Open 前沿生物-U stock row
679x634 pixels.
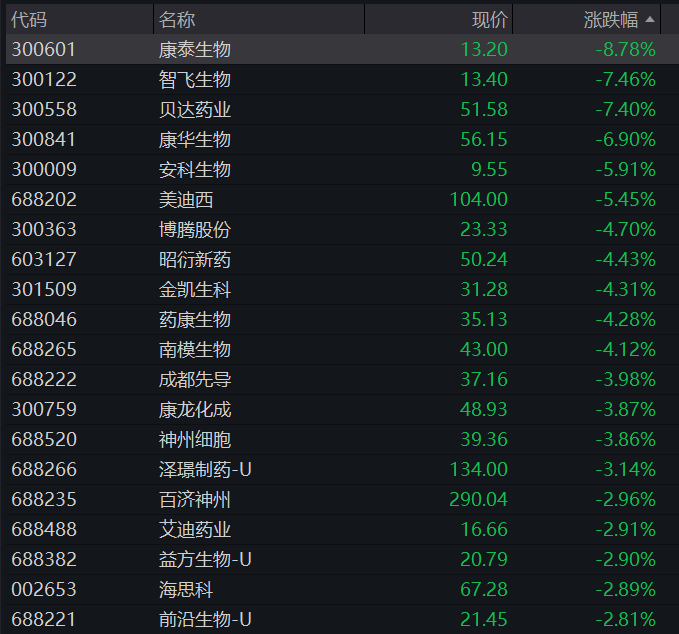pyautogui.click(x=342, y=619)
